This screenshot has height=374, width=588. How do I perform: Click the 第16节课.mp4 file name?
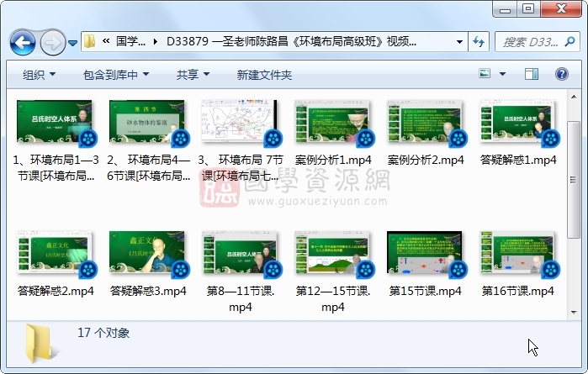point(518,291)
